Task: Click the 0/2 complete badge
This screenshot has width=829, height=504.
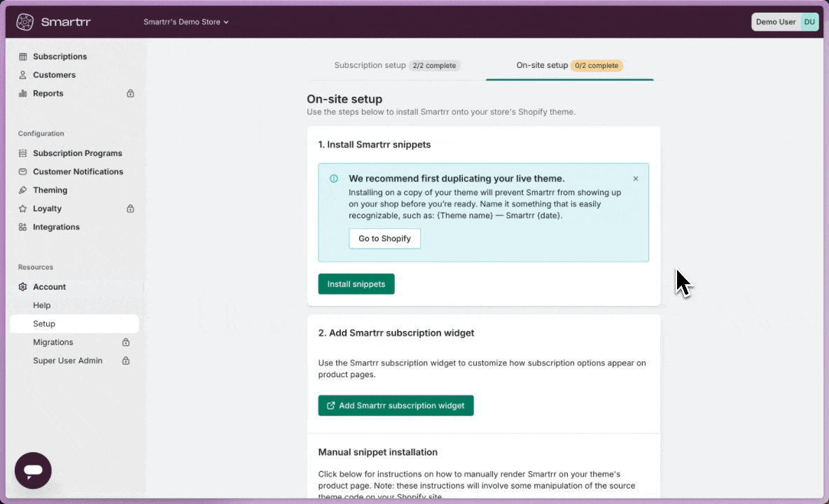Action: tap(597, 66)
